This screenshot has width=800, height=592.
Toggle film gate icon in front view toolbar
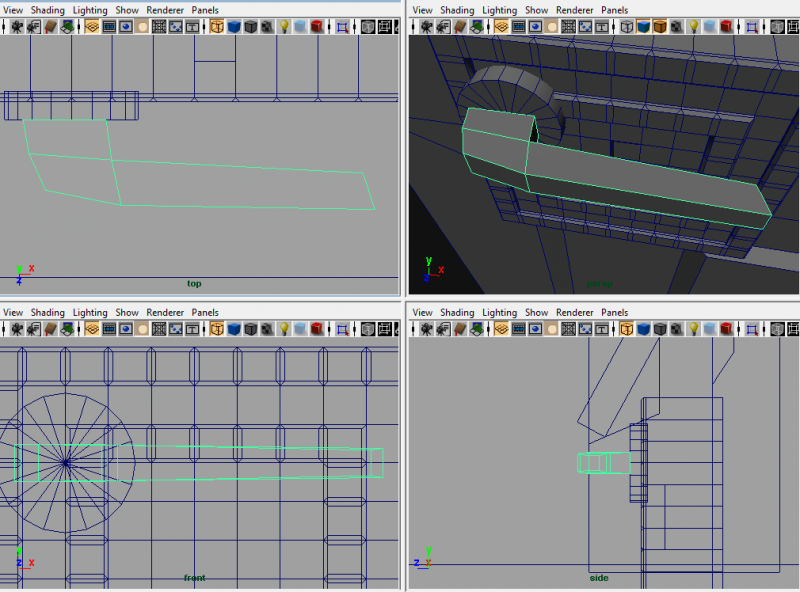tap(109, 329)
